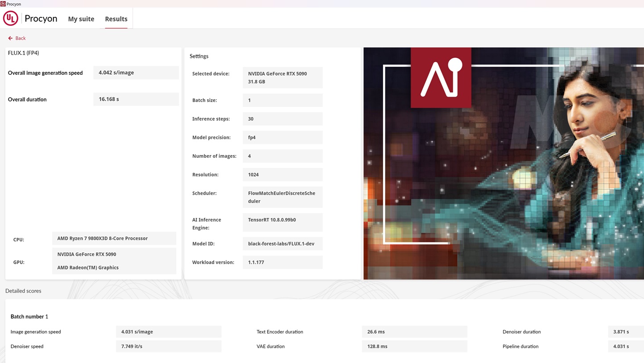The image size is (644, 363).
Task: Click the Scheduler FlowMatchEulerDiscreteScheduler field
Action: coord(282,197)
